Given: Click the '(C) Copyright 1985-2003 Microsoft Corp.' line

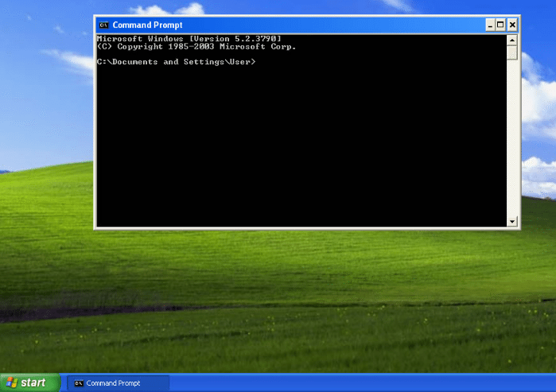Looking at the screenshot, I should [x=196, y=46].
